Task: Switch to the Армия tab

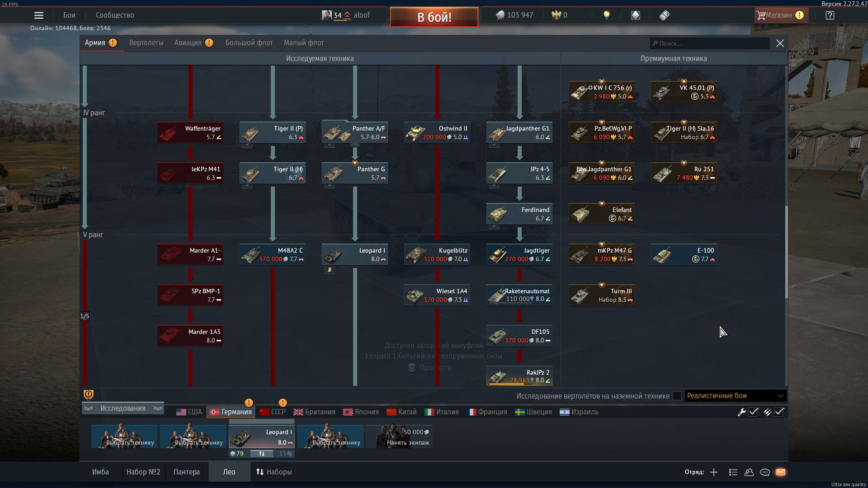Action: (x=101, y=43)
